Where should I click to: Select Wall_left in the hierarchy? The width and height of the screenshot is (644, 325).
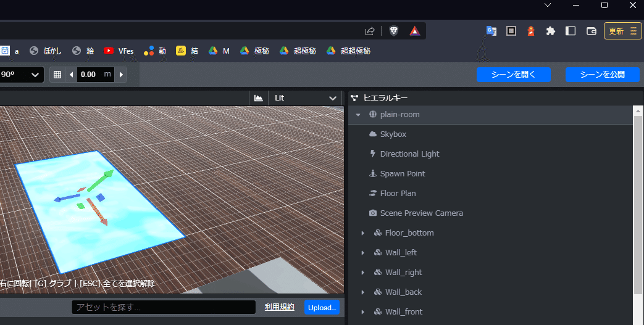(490, 252)
